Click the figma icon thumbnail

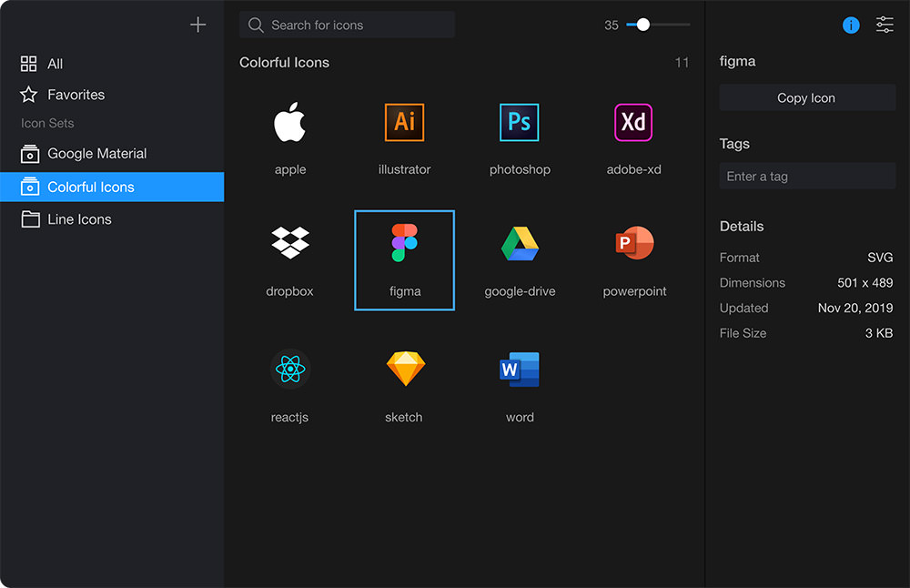click(405, 243)
